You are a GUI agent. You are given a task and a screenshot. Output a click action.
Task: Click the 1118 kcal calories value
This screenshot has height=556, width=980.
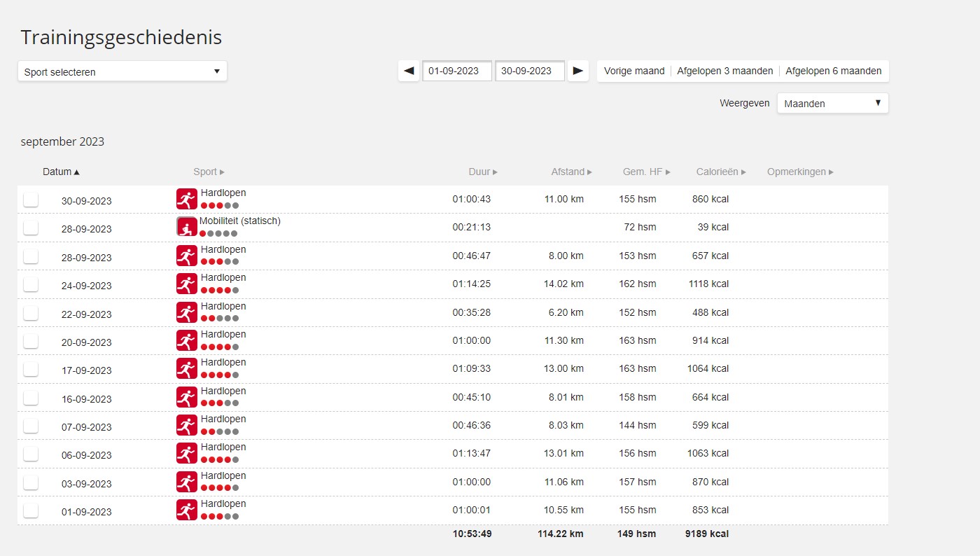[708, 284]
